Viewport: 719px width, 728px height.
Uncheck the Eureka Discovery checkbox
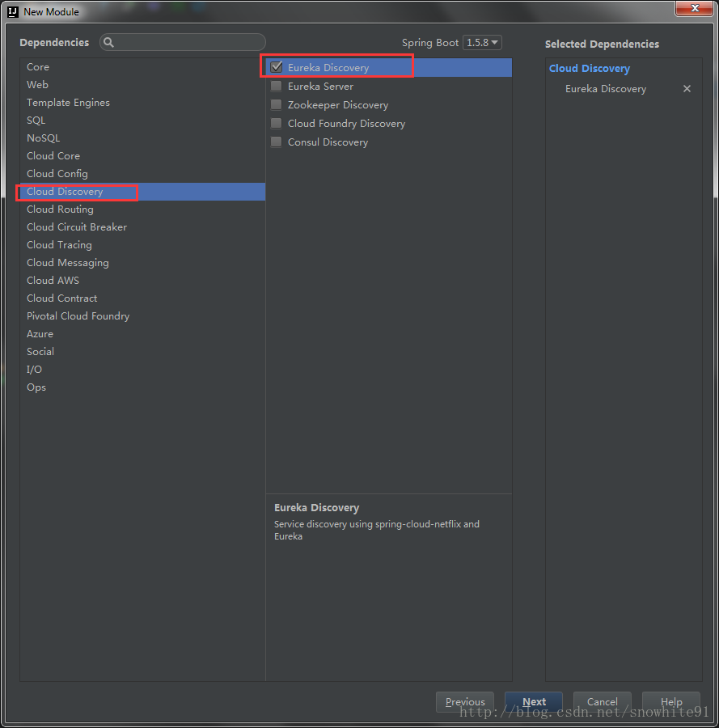pyautogui.click(x=276, y=67)
